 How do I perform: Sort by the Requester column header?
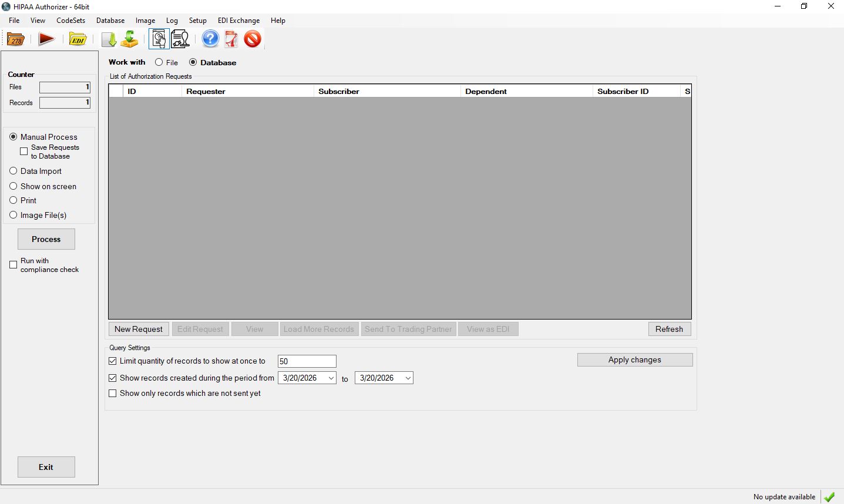coord(248,91)
